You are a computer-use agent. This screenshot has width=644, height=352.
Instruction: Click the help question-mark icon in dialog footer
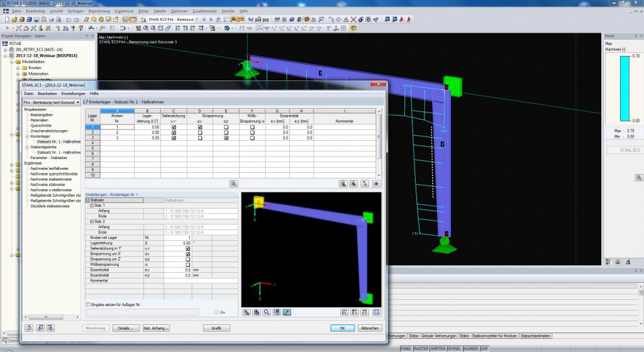29,327
